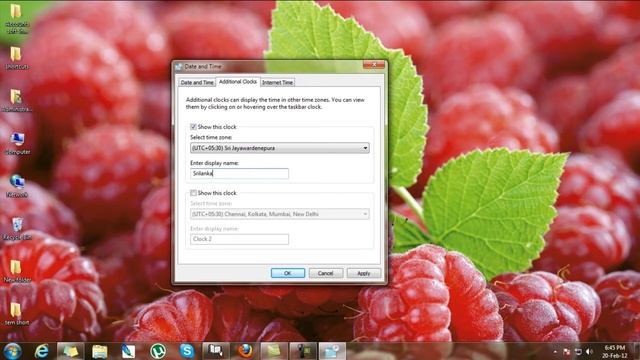Open the network tray icon
Viewport: 640px width, 360px height.
click(578, 351)
